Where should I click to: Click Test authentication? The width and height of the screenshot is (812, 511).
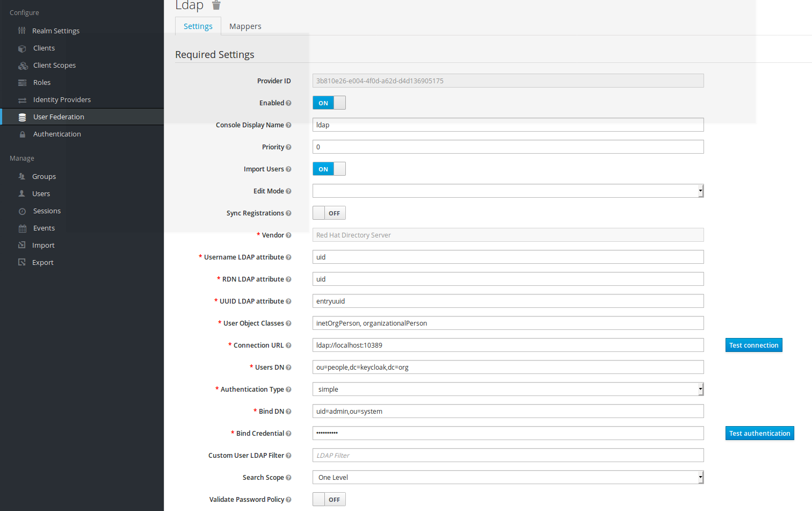click(759, 433)
